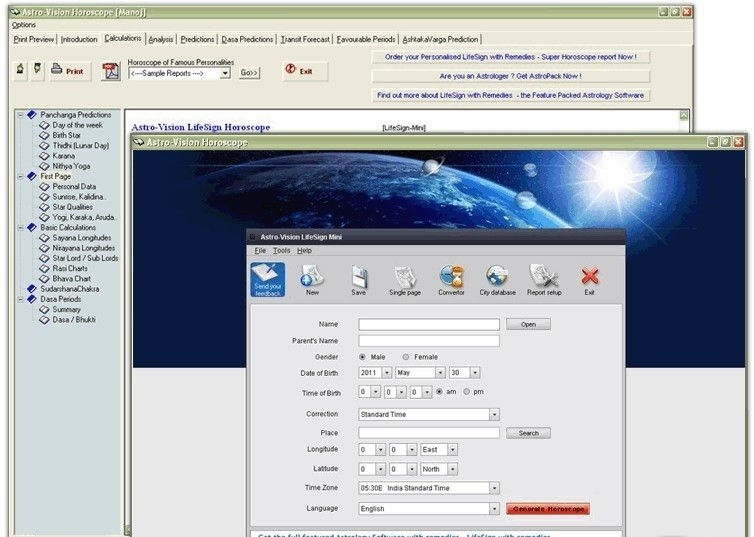Switch to the Analysis tab

click(161, 39)
